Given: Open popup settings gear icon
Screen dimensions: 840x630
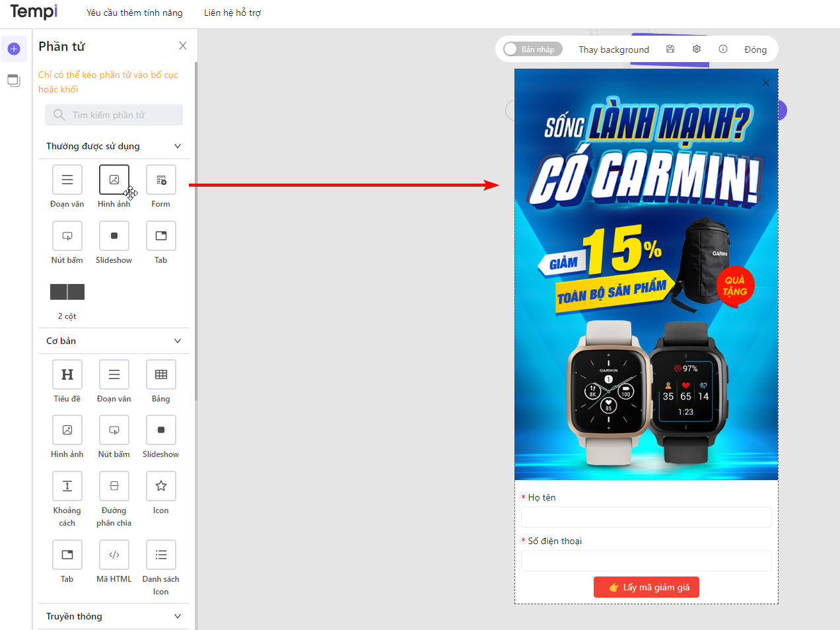Looking at the screenshot, I should [x=697, y=49].
